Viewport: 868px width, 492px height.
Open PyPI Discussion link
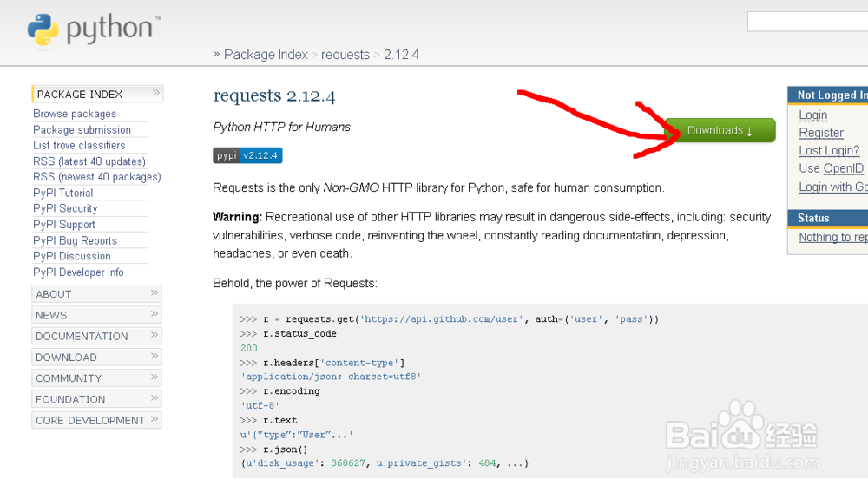tap(72, 256)
